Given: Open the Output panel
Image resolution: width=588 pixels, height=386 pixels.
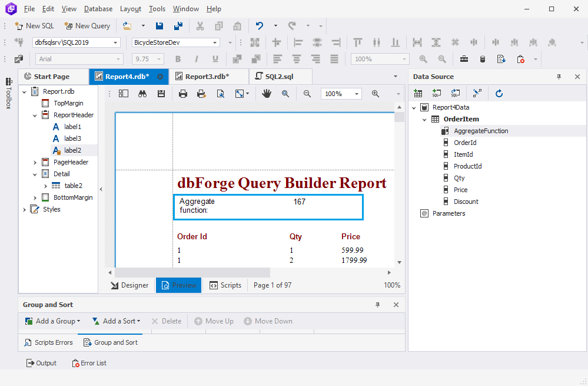Looking at the screenshot, I should coord(41,363).
